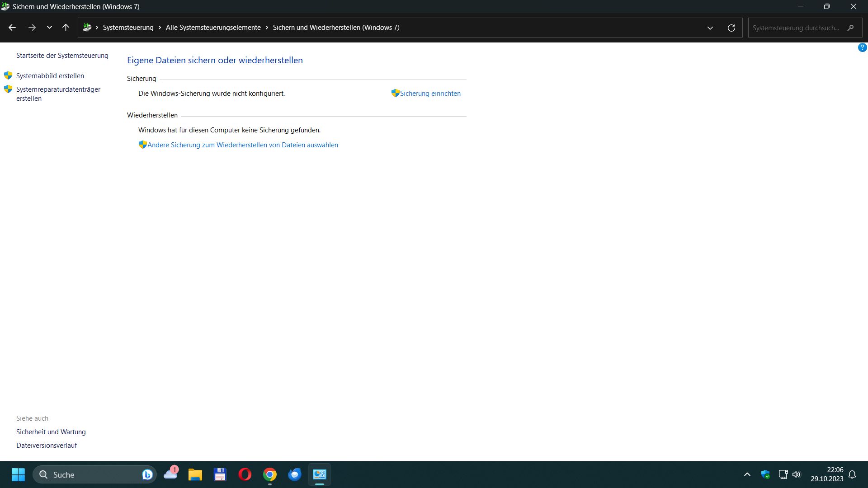Expand the recent locations dropdown arrow

[x=49, y=28]
